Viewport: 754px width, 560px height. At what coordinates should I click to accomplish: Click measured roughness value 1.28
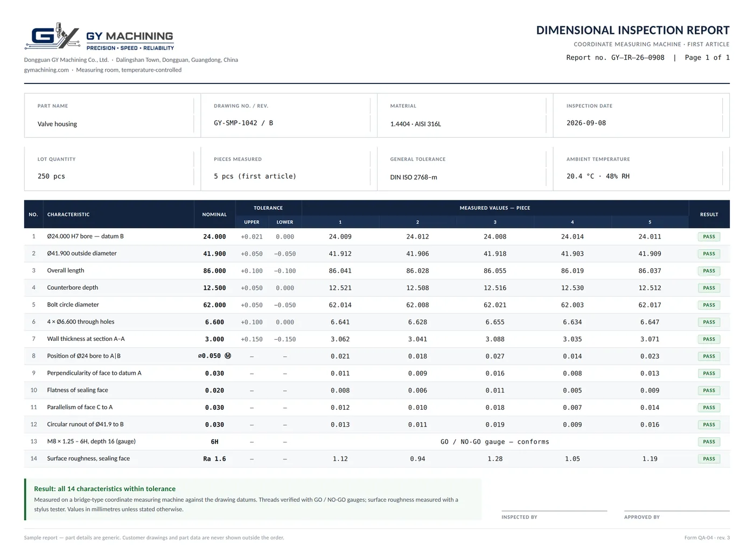(495, 459)
